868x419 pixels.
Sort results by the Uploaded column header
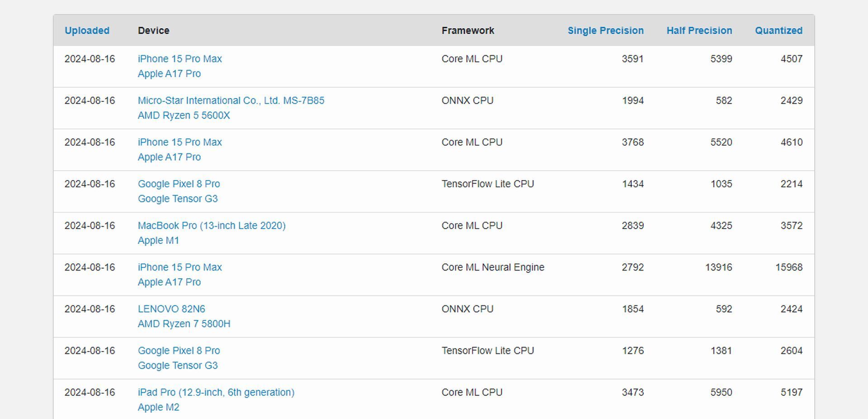(87, 30)
